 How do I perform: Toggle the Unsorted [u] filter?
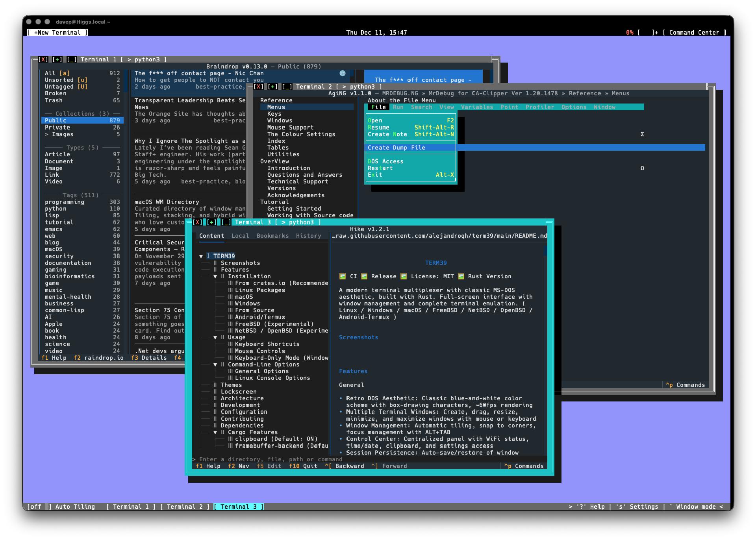pos(63,80)
